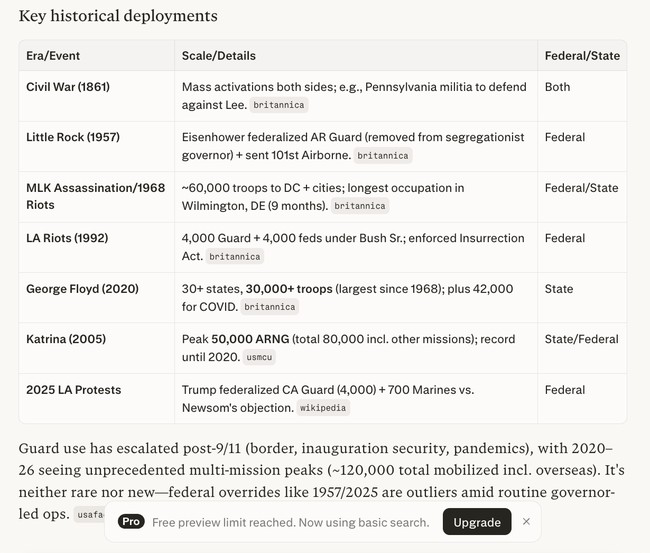Image resolution: width=650 pixels, height=553 pixels.
Task: Click the Pro badge in the banner
Action: 131,522
